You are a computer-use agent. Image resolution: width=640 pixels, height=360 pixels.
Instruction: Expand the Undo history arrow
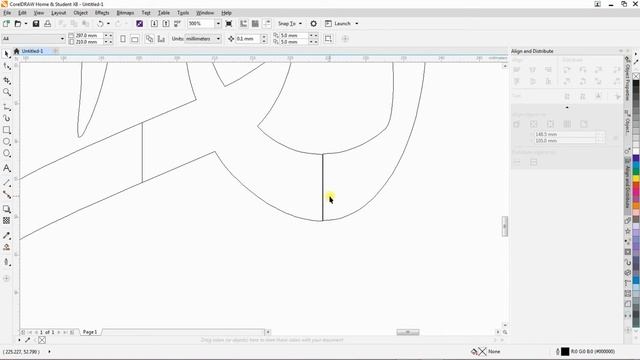(108, 24)
